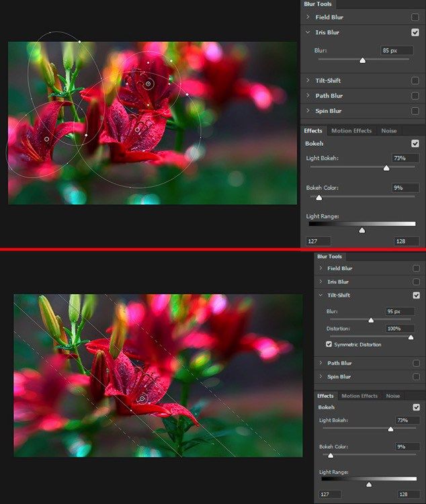Collapse the expanded Tilt-Shift section arrow
The width and height of the screenshot is (426, 504).
(x=321, y=295)
